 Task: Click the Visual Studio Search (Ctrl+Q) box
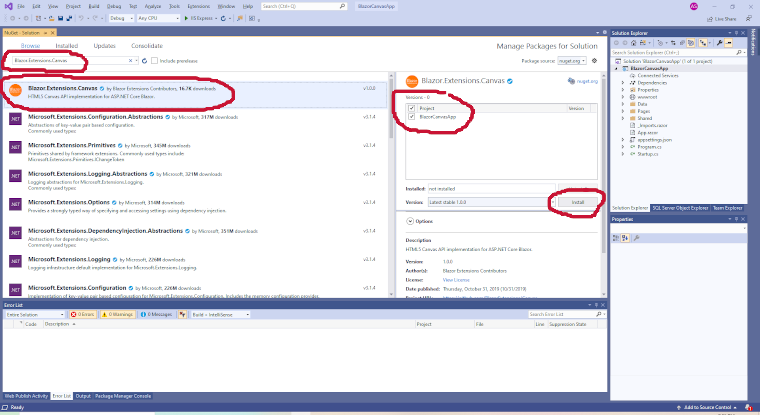304,6
